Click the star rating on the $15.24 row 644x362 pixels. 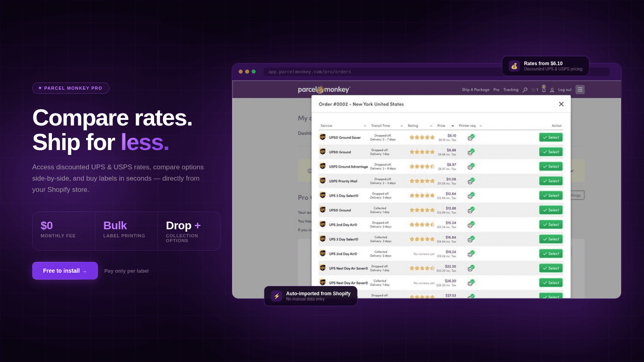point(422,224)
